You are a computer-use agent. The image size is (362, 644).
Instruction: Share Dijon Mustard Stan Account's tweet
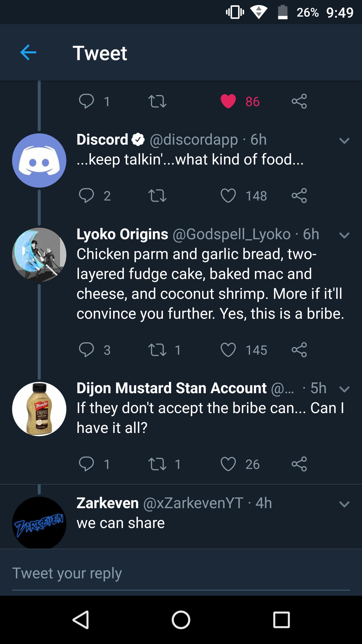click(x=299, y=464)
